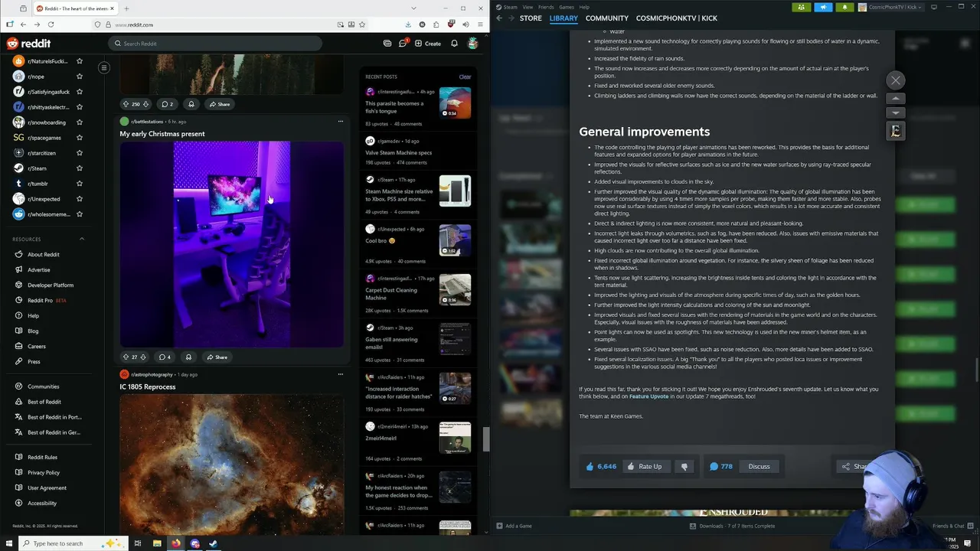Image resolution: width=980 pixels, height=551 pixels.
Task: Favorite r/Steam with its star
Action: (x=80, y=168)
